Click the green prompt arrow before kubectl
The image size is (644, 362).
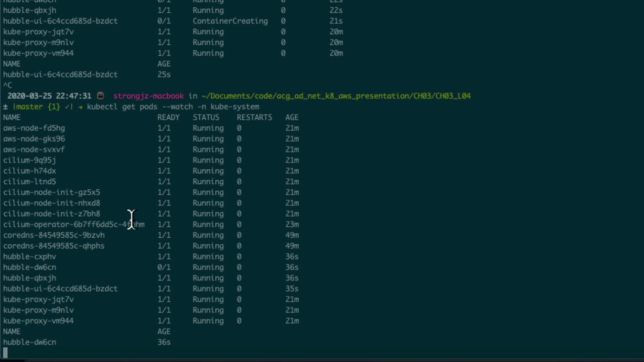tap(80, 107)
